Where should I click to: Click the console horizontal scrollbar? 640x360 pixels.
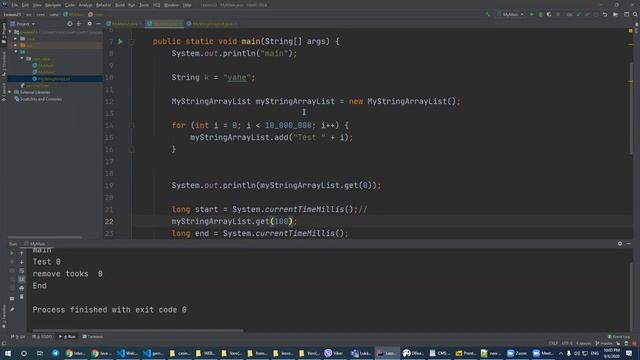pyautogui.click(x=138, y=330)
